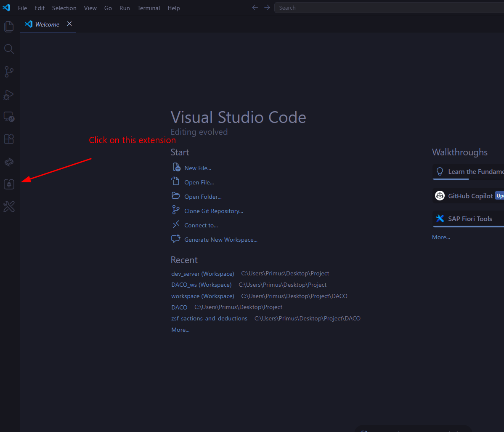Open recent dev_server (Workspace)

tap(202, 273)
